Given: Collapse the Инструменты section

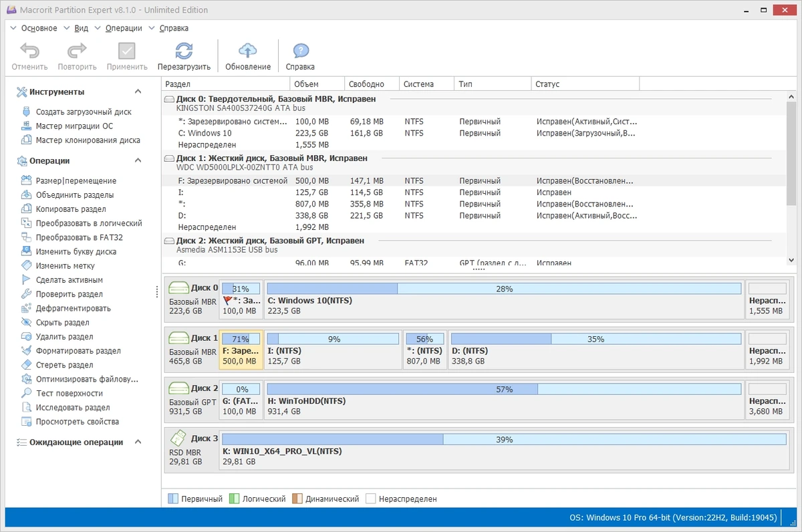Looking at the screenshot, I should 138,92.
